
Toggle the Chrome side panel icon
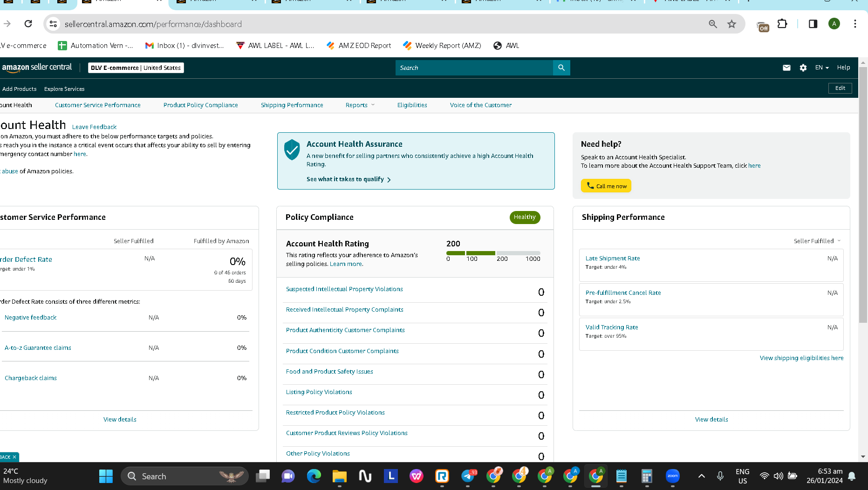(813, 24)
